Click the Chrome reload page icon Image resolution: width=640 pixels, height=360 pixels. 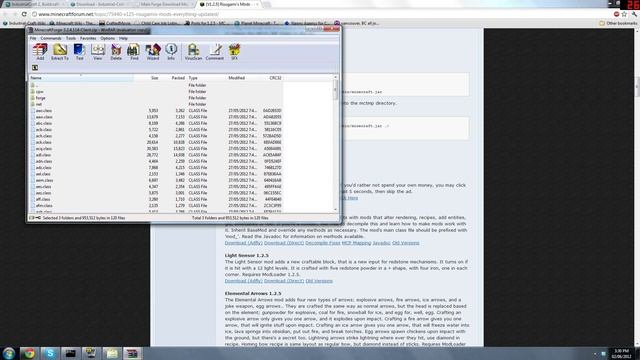(24, 14)
